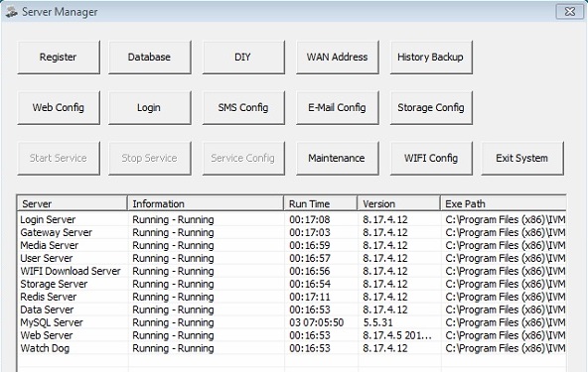
Task: Click Web Server version 8.17.4.5 201...
Action: 397,335
